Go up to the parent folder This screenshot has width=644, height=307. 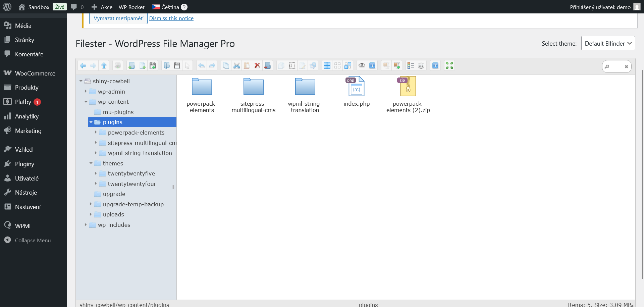click(x=104, y=66)
